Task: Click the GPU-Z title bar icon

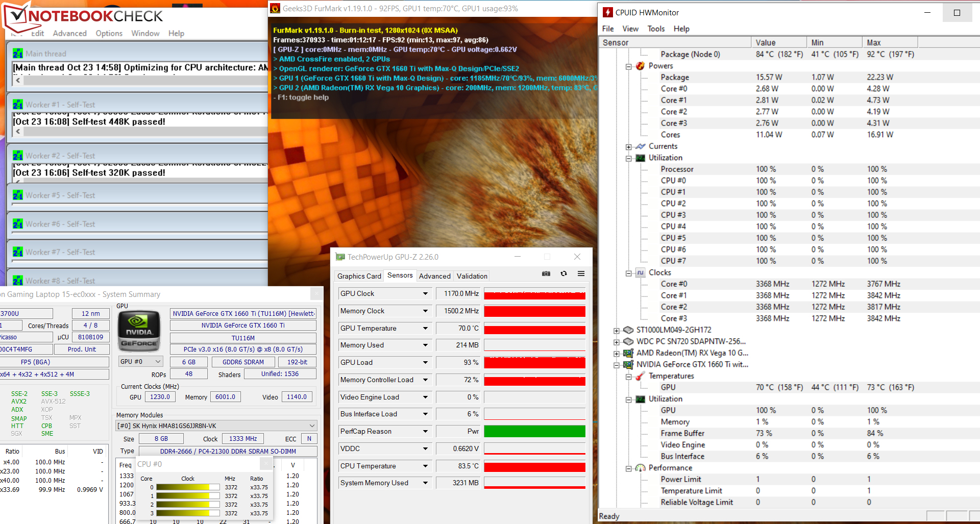Action: click(340, 257)
